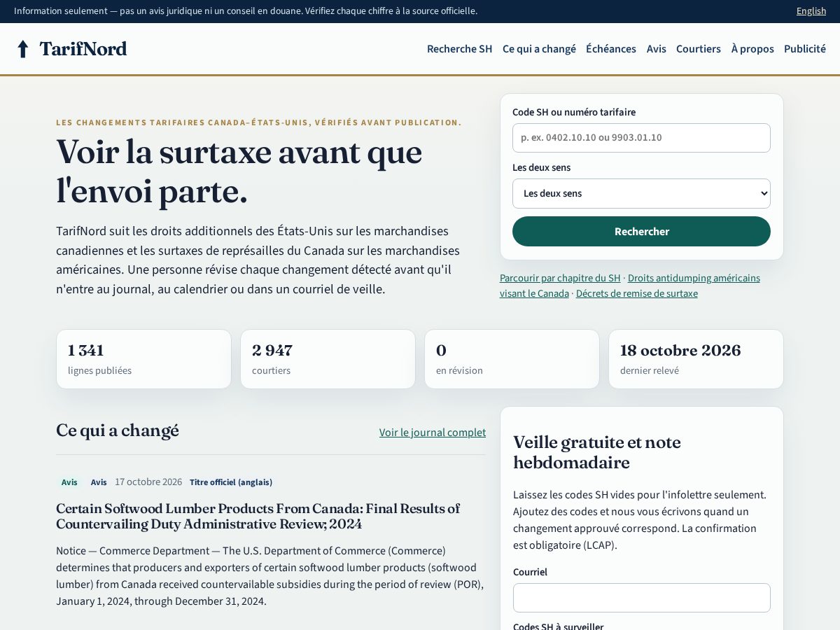Screen dimensions: 840x630
Task: Click the Ce qui a changé section heading
Action: pos(118,430)
